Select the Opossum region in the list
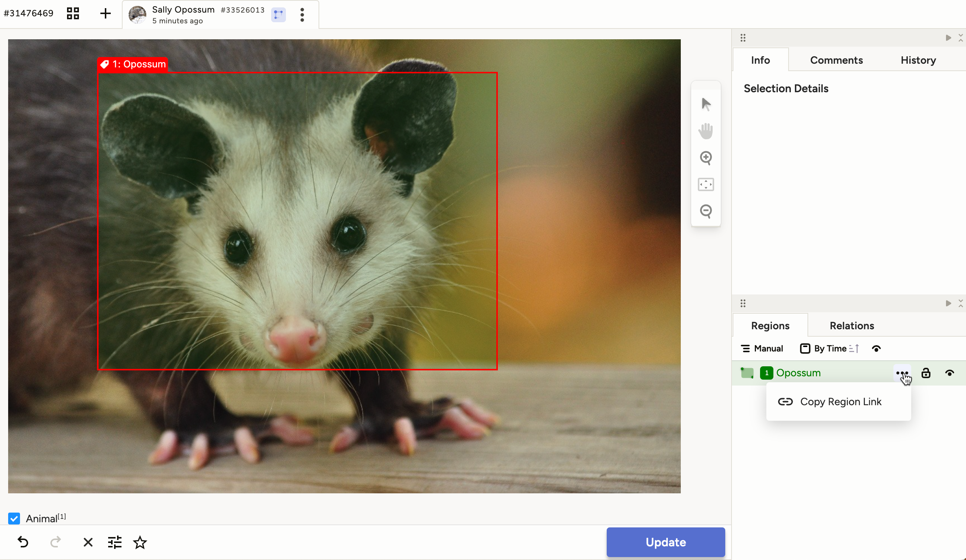966x560 pixels. point(798,373)
